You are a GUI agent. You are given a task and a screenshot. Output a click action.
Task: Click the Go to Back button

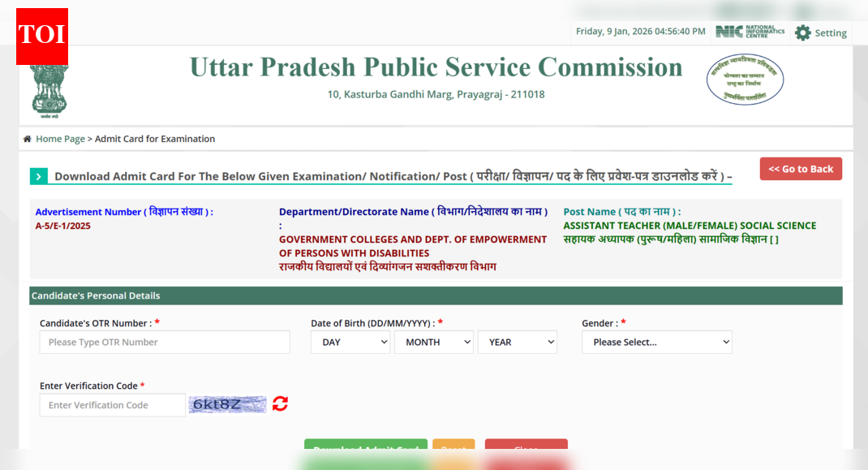pos(801,169)
